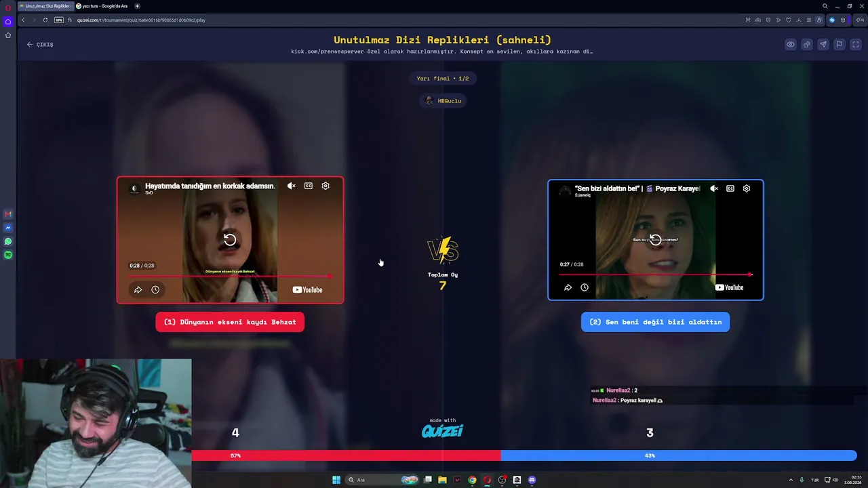
Task: Switch to Unutulmaz Dizi Replikleri tab
Action: pyautogui.click(x=45, y=6)
